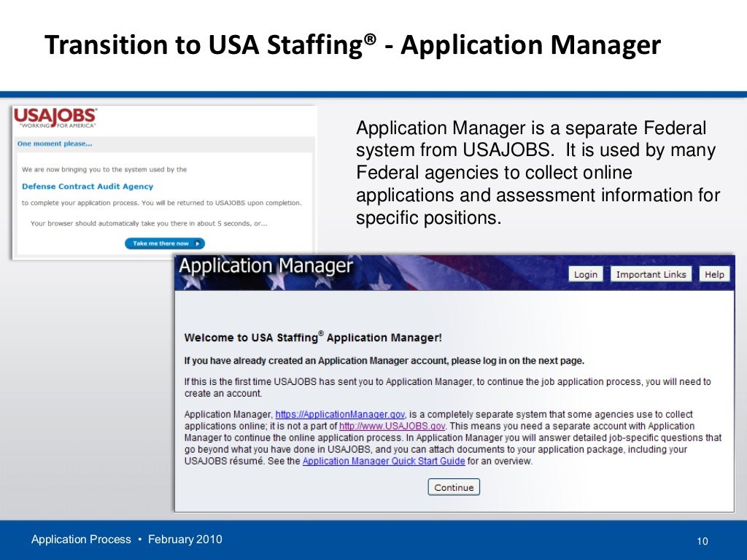Click the line 'If you have already created an Application Manager account'

384,360
